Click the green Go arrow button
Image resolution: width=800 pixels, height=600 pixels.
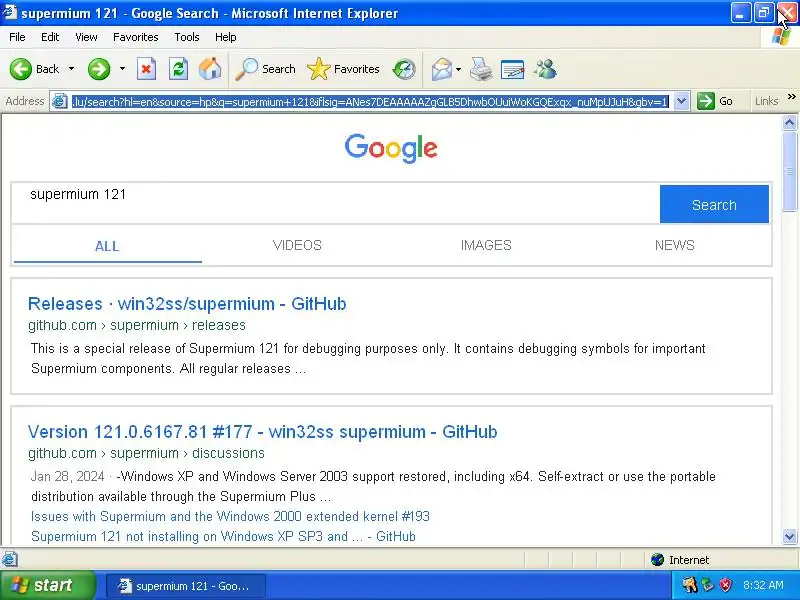click(x=706, y=101)
